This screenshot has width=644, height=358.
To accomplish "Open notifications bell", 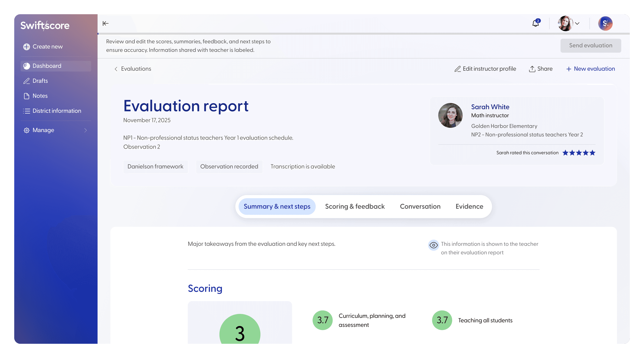I will [x=535, y=23].
